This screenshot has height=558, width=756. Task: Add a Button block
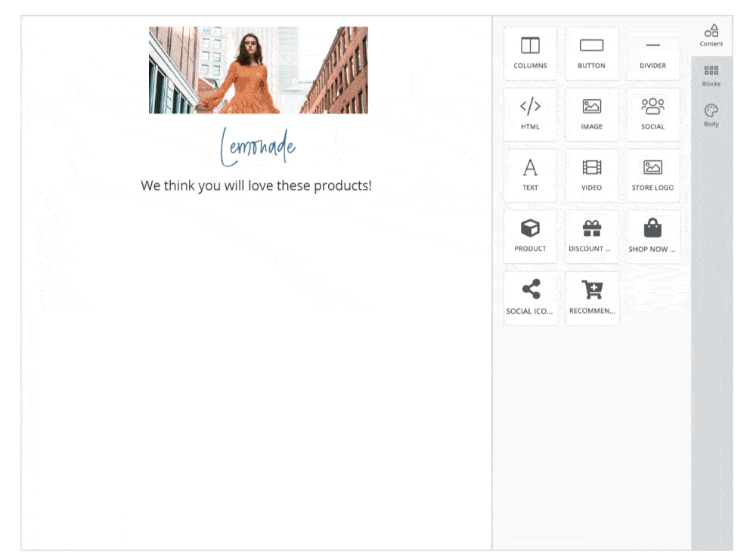click(592, 53)
